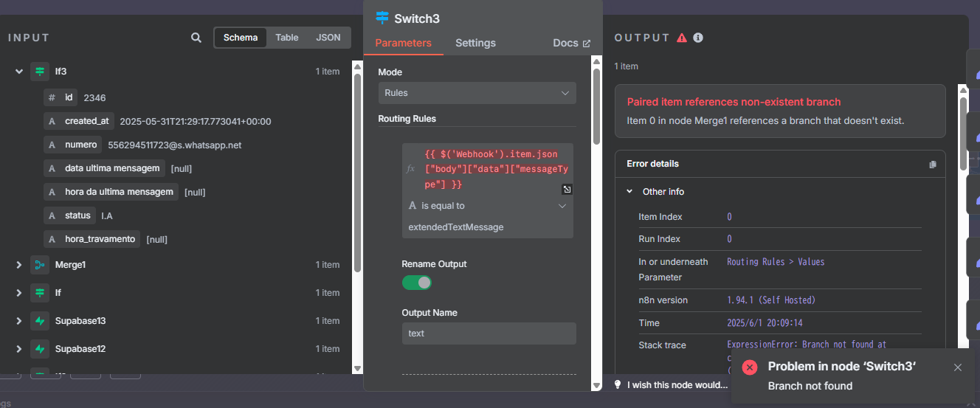Click the Supabase12 node icon
The width and height of the screenshot is (980, 408).
coord(40,349)
